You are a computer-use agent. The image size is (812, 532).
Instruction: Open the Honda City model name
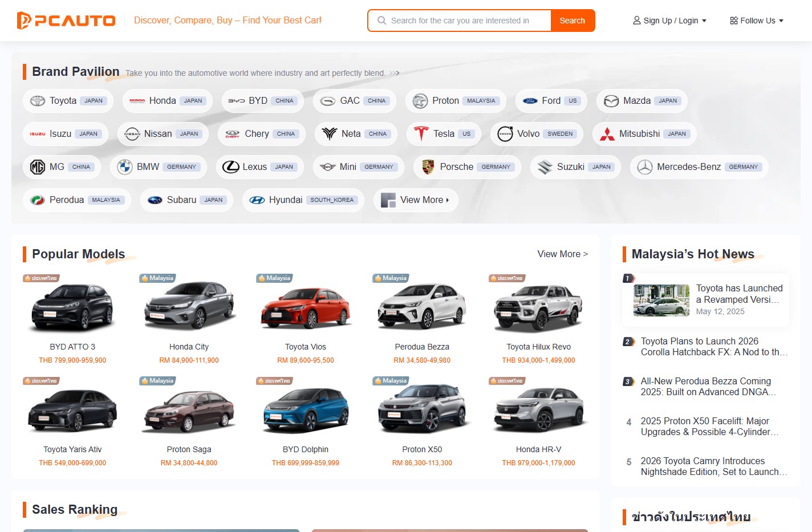pos(189,347)
